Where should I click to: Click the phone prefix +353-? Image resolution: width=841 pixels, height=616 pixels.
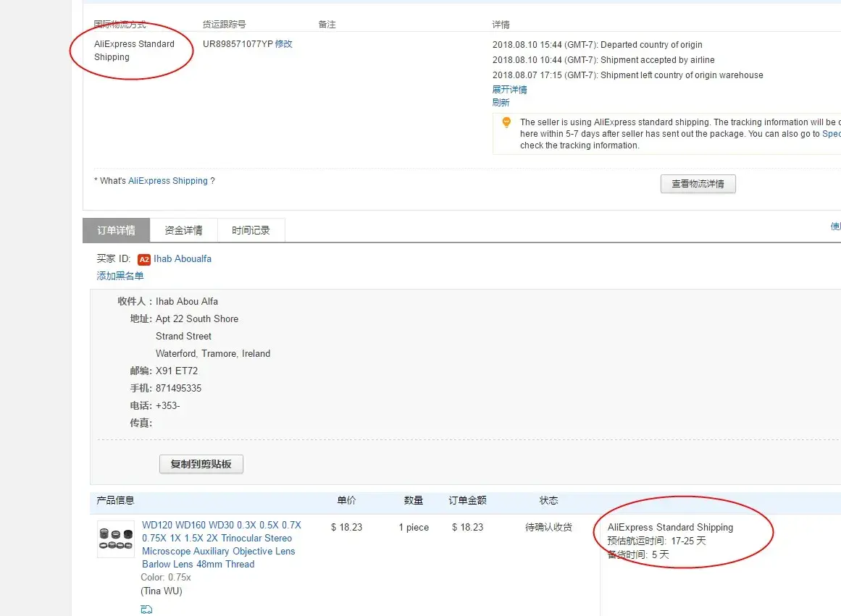click(167, 406)
